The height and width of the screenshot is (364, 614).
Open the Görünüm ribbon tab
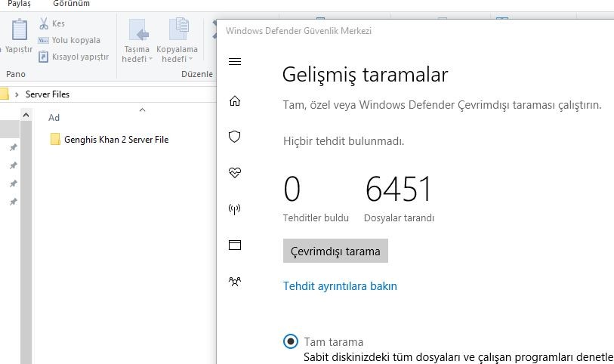71,4
